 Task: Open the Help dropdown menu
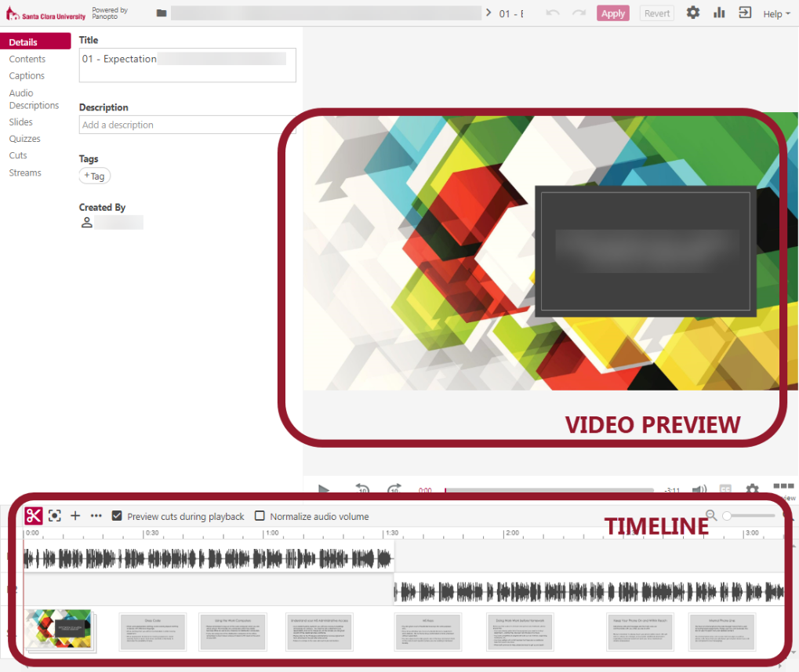tap(775, 13)
